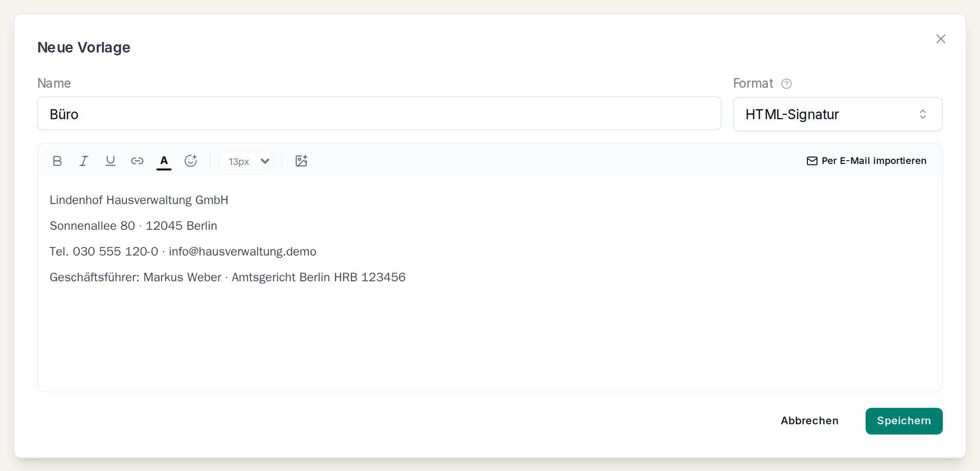This screenshot has height=471, width=980.
Task: Insert a hyperlink
Action: coord(137,161)
